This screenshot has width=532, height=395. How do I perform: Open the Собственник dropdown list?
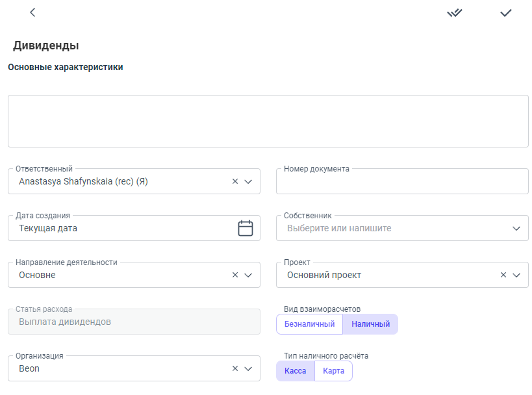[516, 229]
